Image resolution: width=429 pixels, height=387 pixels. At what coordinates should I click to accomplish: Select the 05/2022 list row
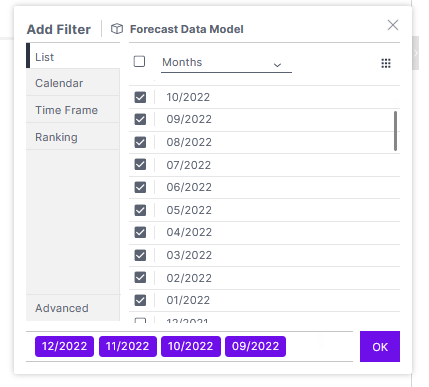(264, 210)
